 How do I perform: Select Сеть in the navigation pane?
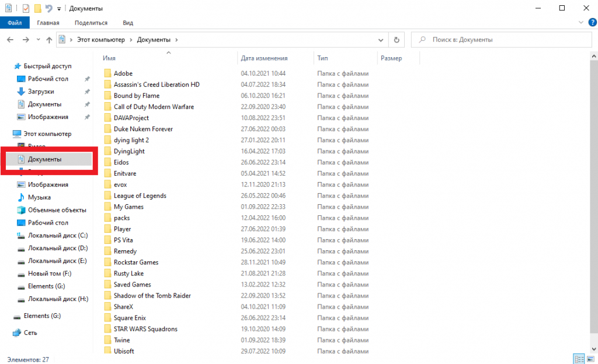[30, 332]
